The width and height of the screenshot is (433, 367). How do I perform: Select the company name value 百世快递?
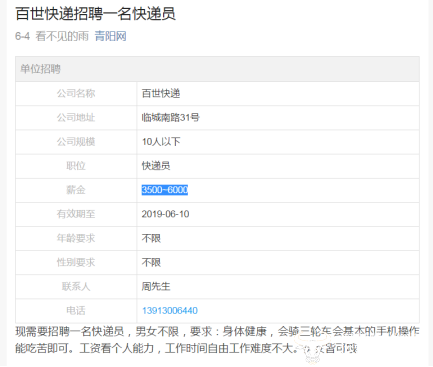click(x=161, y=93)
